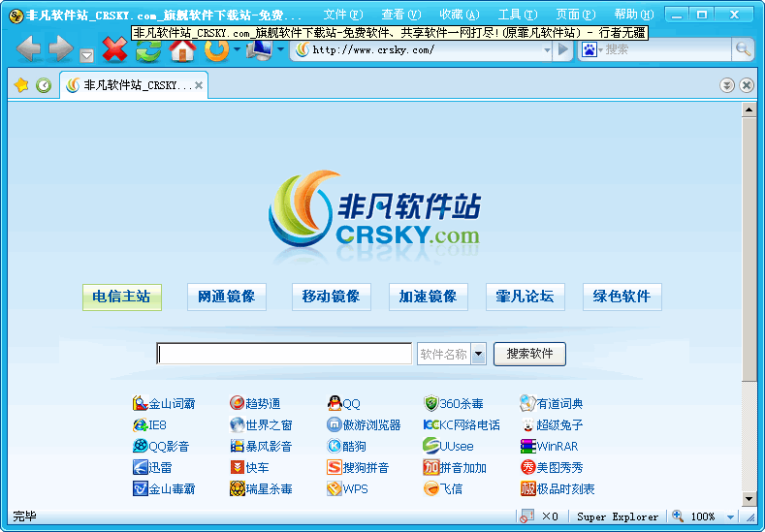Open 360杀毒 link

pyautogui.click(x=453, y=403)
